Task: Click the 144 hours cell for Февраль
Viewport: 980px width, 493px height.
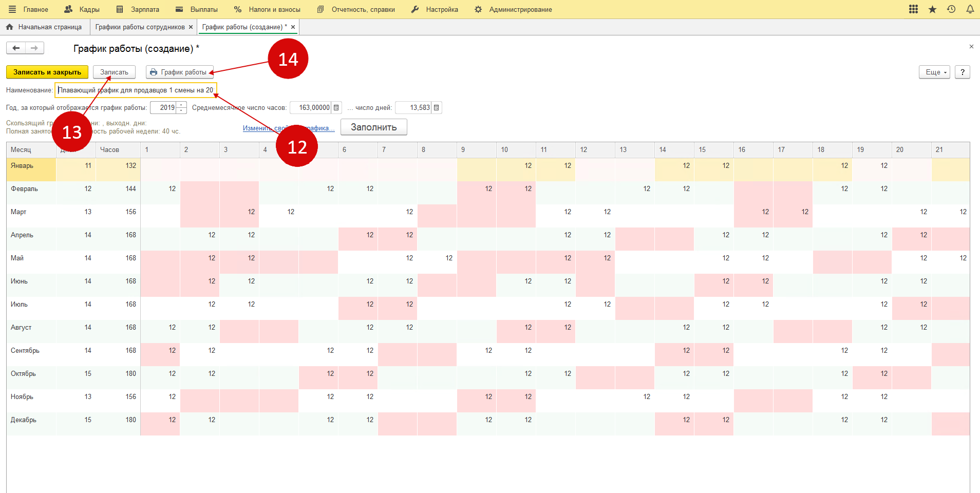Action: [118, 193]
